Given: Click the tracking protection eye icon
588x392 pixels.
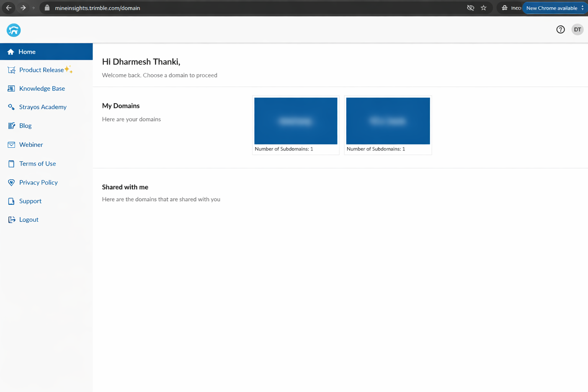Looking at the screenshot, I should [x=470, y=8].
